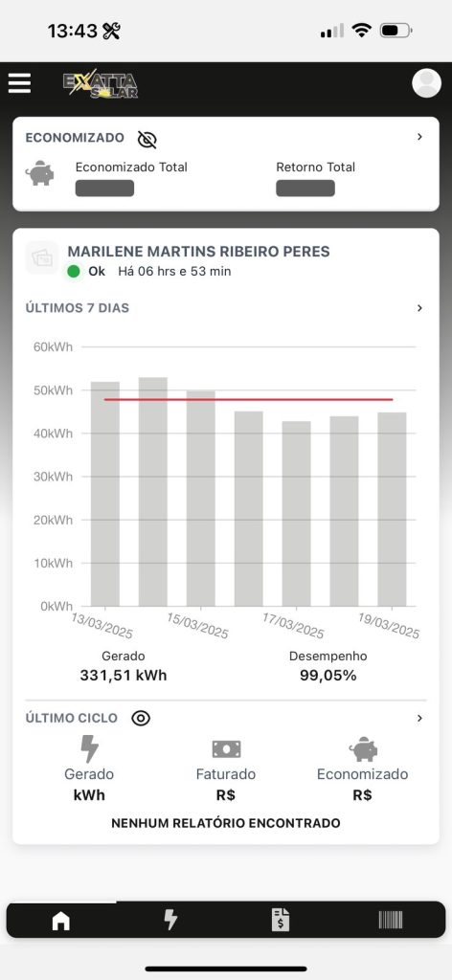Switch to the lightning bolt generation tab
Screen dimensions: 452x980
[x=170, y=920]
